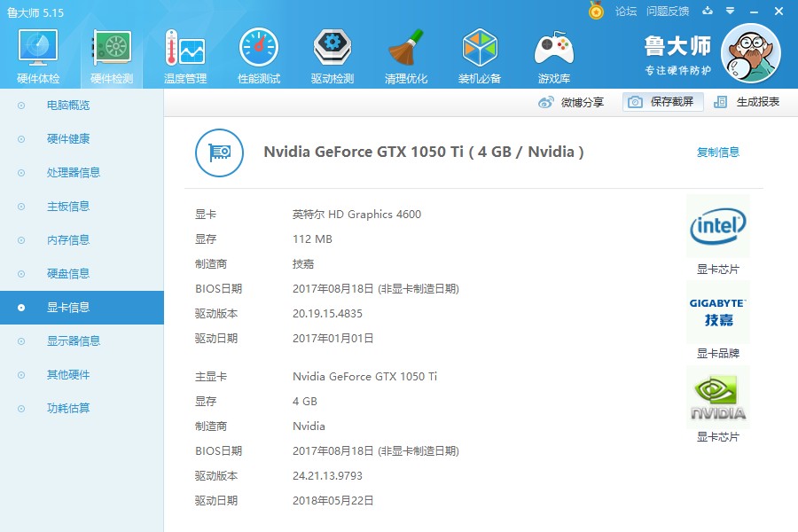
Task: Open the title bar dropdown menu arrow
Action: 729,12
